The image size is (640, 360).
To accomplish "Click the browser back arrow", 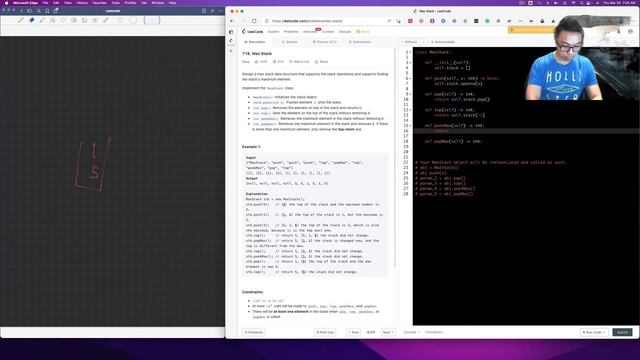I will click(232, 21).
